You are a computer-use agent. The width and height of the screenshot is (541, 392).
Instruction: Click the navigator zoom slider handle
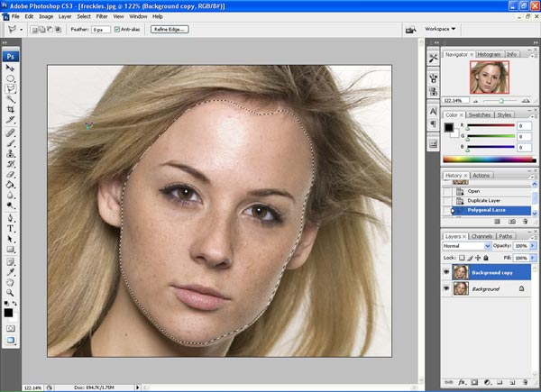(501, 101)
